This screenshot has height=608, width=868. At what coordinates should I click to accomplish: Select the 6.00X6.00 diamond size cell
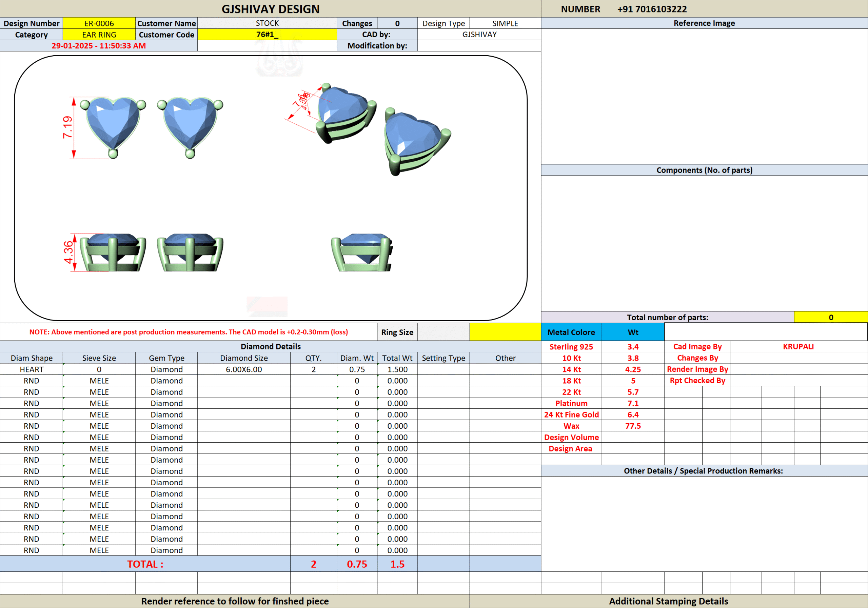coord(244,369)
